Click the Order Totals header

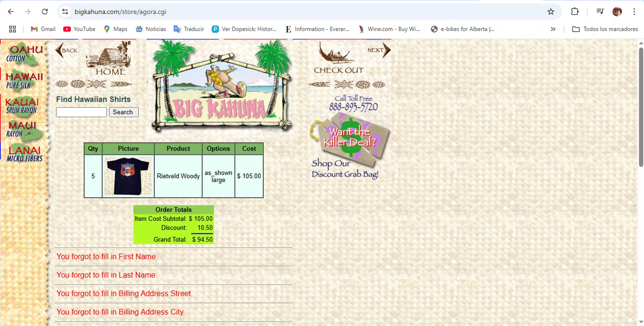click(x=173, y=210)
